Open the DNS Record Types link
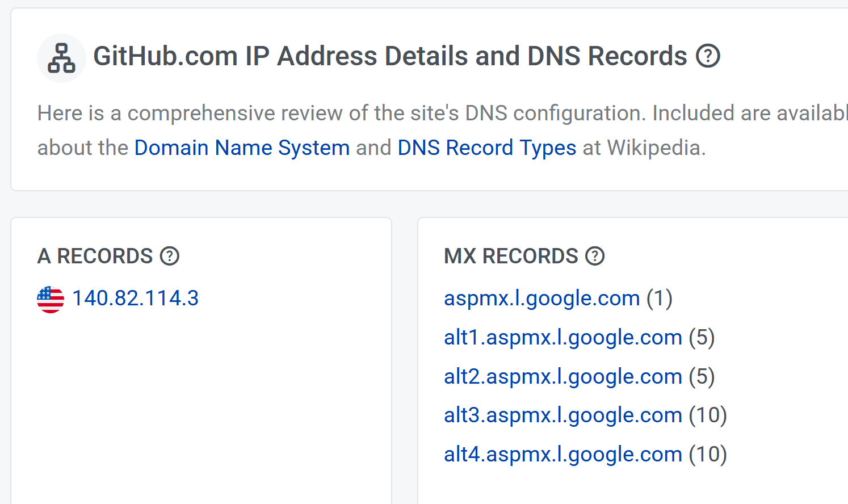 (x=487, y=148)
